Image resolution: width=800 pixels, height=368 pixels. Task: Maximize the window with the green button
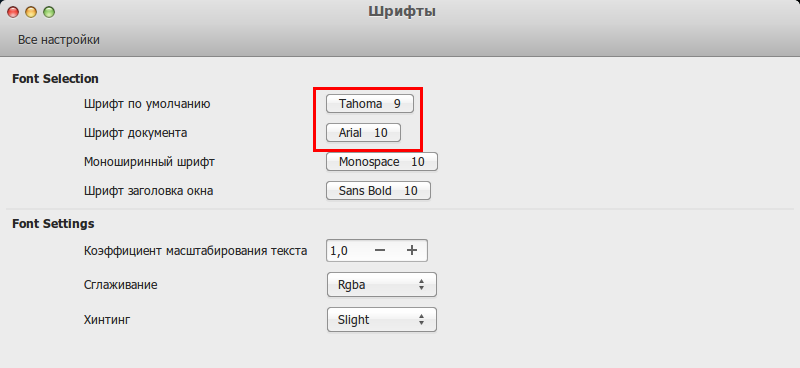(x=49, y=12)
